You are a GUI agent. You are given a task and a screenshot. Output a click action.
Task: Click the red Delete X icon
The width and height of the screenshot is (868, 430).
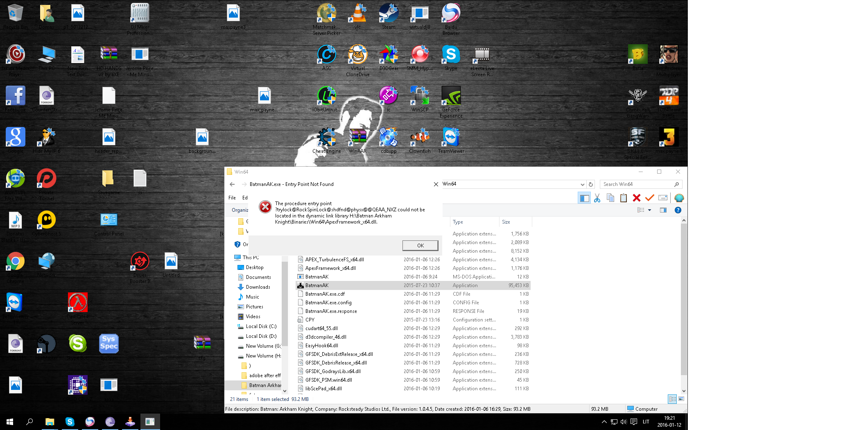click(x=636, y=198)
